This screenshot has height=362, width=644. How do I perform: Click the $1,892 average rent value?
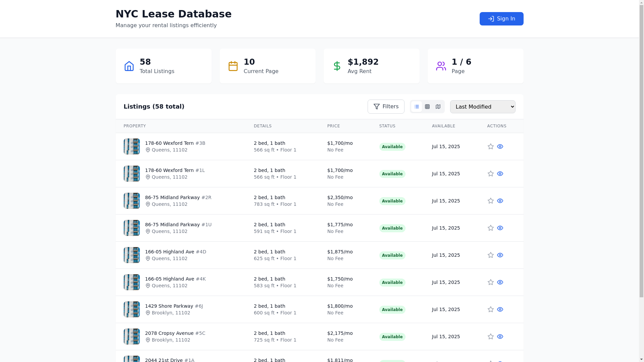pos(363,62)
